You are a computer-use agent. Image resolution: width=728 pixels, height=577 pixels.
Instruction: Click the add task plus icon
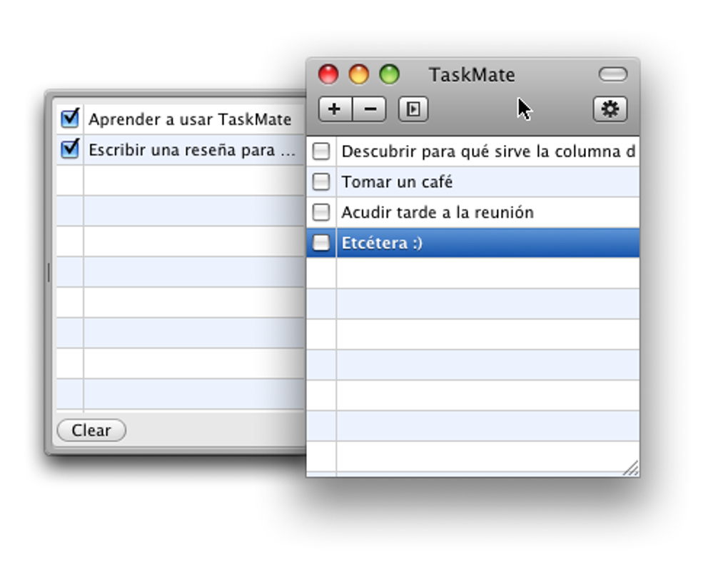(335, 109)
